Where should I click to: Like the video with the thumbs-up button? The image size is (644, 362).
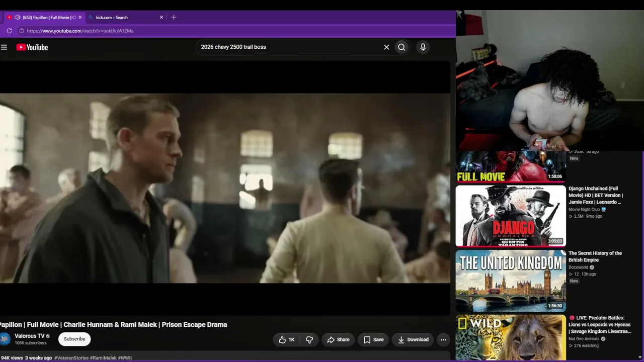coord(286,340)
